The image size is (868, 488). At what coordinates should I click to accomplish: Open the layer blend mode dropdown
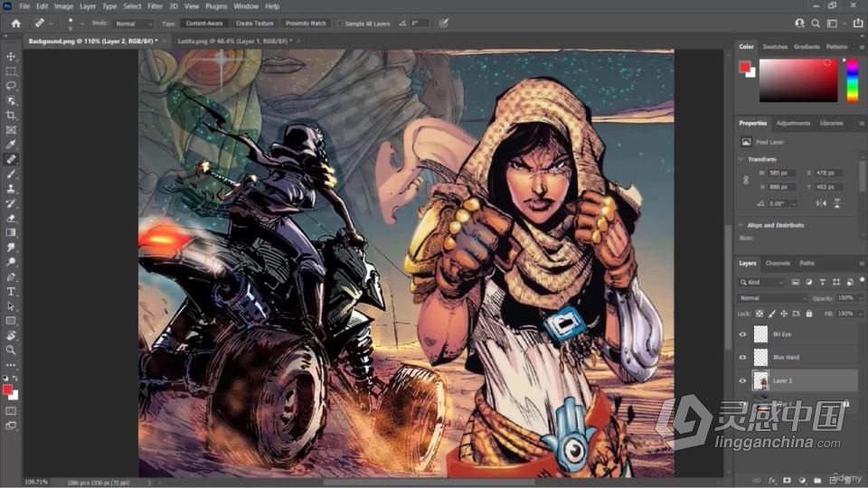pos(772,297)
